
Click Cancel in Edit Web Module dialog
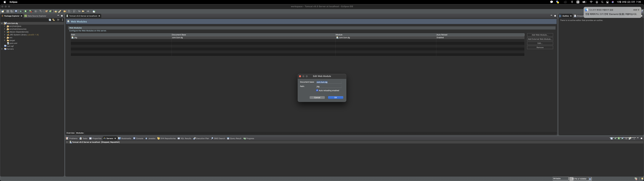[317, 98]
